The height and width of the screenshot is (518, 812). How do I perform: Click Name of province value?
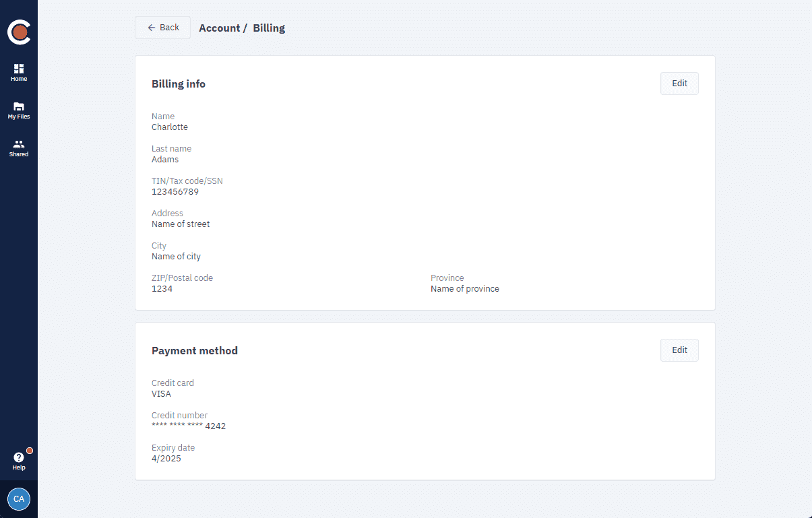tap(465, 289)
